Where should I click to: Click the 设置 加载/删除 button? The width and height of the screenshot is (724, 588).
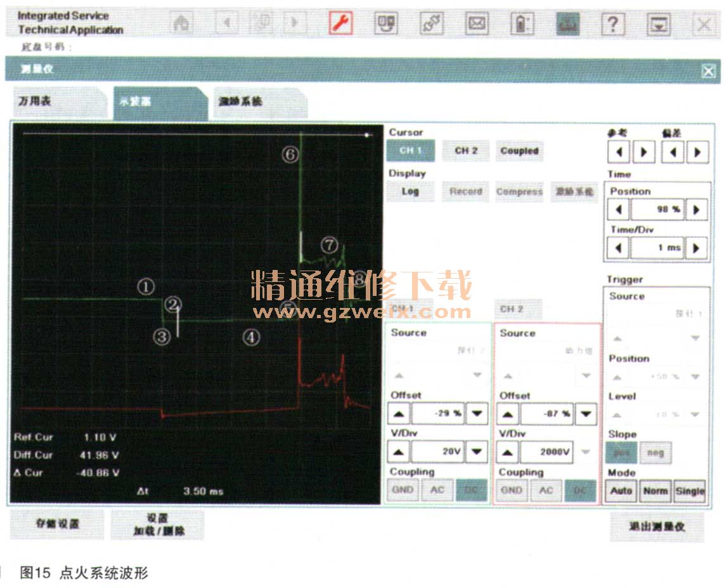158,525
